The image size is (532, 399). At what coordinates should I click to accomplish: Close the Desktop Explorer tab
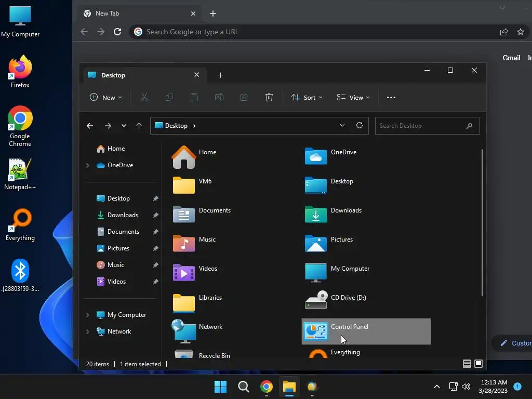click(196, 75)
